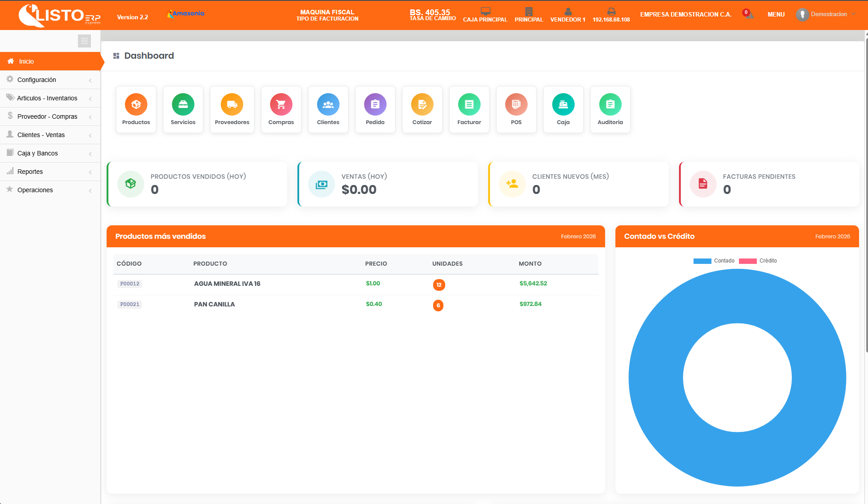The width and height of the screenshot is (868, 504).
Task: Click MENU in the top bar
Action: pyautogui.click(x=776, y=14)
